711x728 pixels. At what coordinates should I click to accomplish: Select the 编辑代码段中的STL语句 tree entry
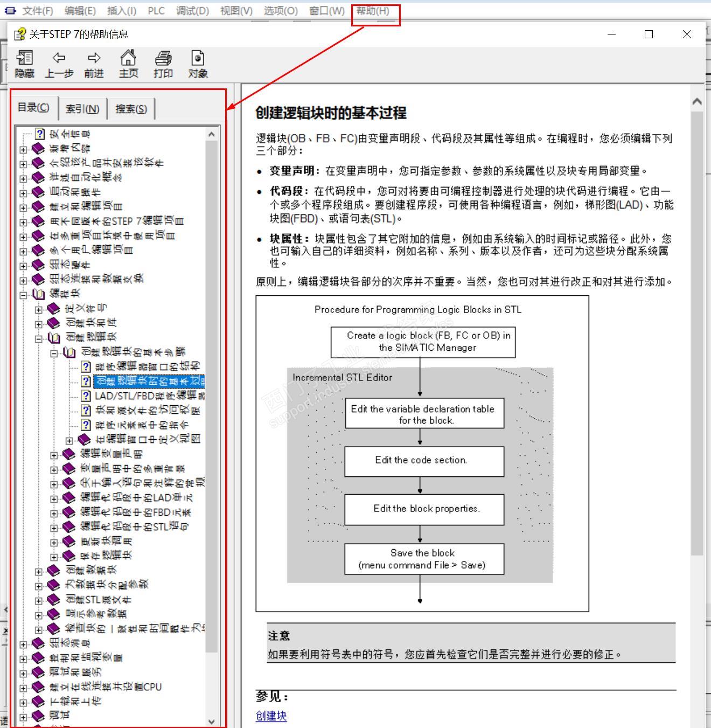pos(135,526)
